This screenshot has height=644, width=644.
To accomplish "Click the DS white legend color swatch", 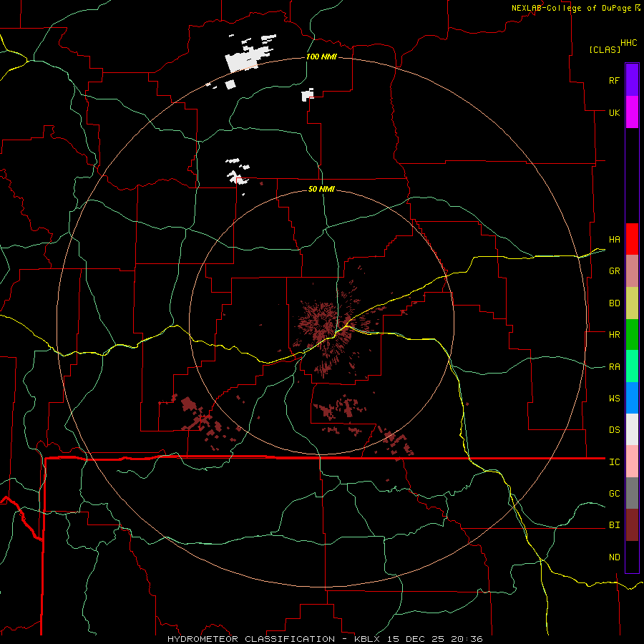I will (x=632, y=429).
